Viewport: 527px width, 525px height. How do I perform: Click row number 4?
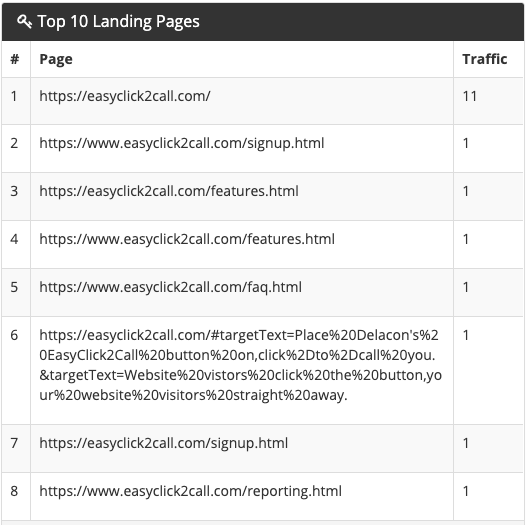pos(14,239)
